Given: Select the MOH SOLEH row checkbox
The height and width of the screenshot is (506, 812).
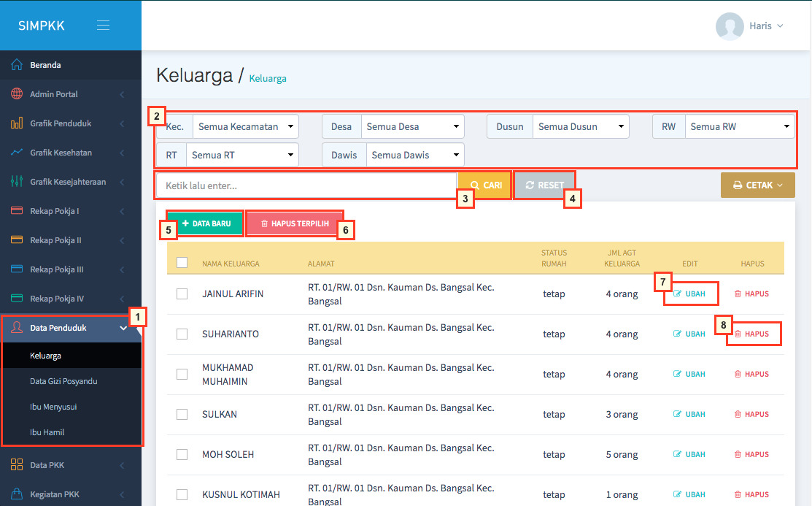Looking at the screenshot, I should [182, 455].
